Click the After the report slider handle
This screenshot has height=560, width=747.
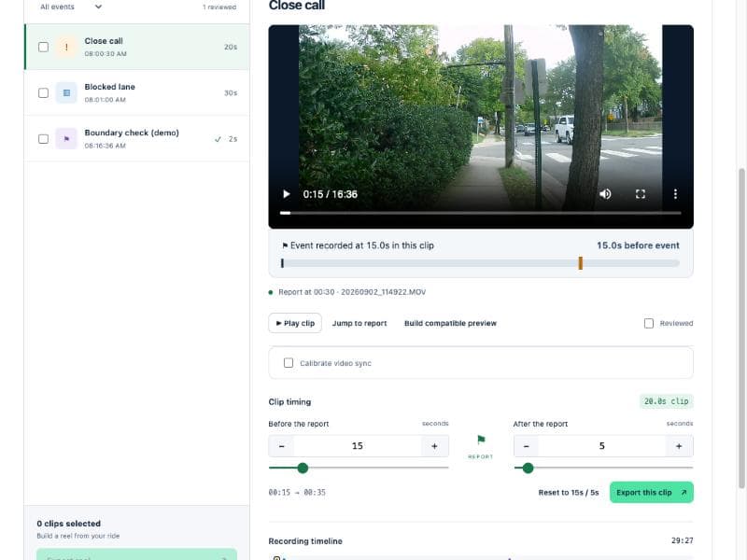coord(528,469)
